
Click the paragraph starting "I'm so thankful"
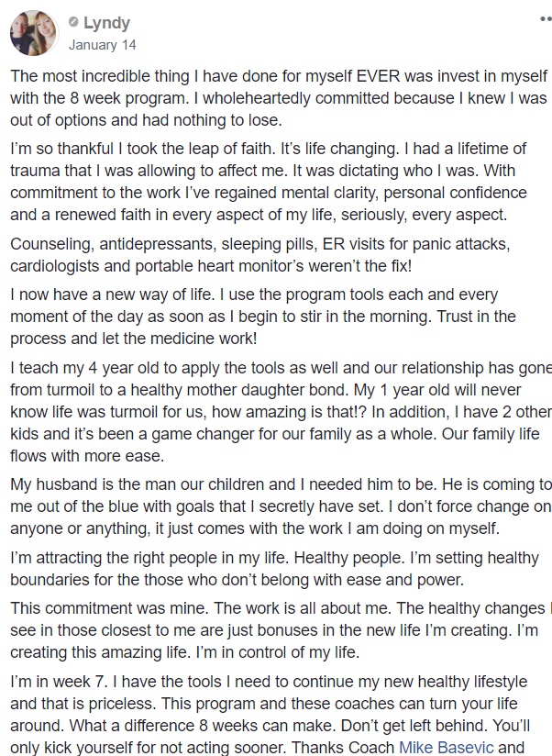click(x=269, y=182)
